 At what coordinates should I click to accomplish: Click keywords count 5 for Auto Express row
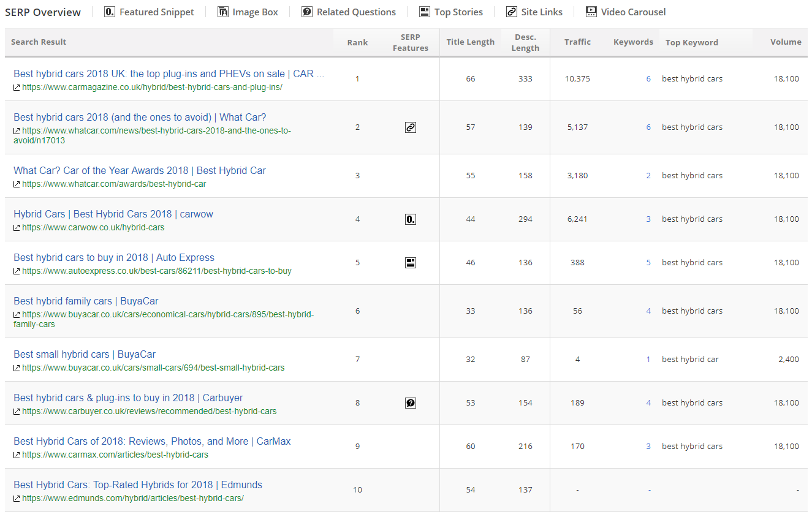point(648,263)
